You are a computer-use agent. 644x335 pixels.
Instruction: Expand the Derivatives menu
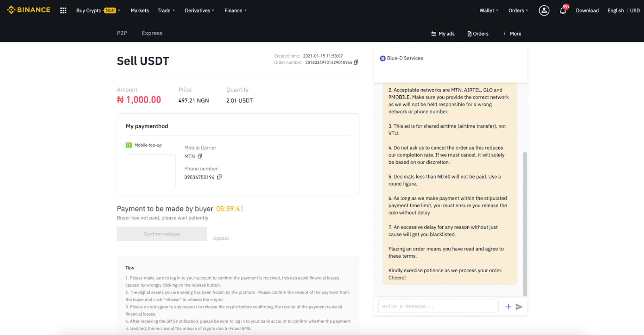point(200,10)
